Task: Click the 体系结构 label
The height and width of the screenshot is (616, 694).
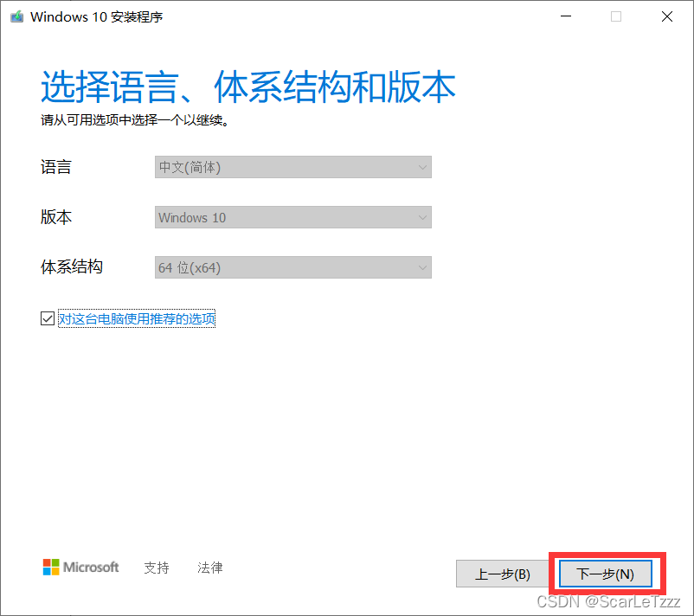Action: (x=72, y=267)
